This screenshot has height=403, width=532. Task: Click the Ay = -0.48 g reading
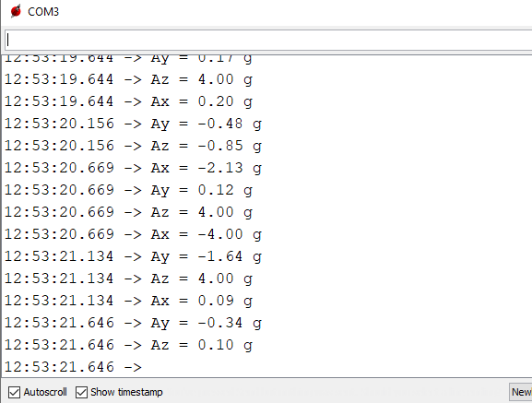pyautogui.click(x=206, y=124)
